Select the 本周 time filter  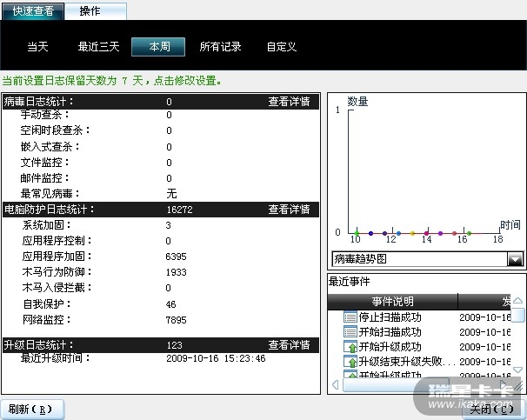tap(158, 47)
